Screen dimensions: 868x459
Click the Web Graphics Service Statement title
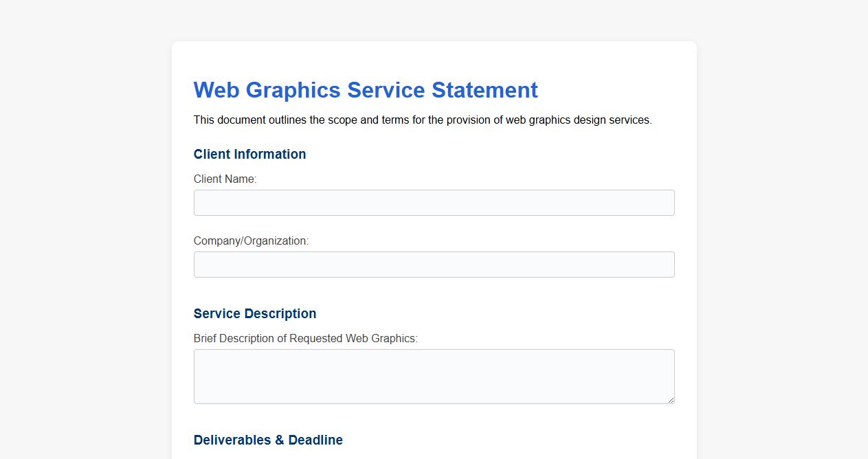click(366, 90)
